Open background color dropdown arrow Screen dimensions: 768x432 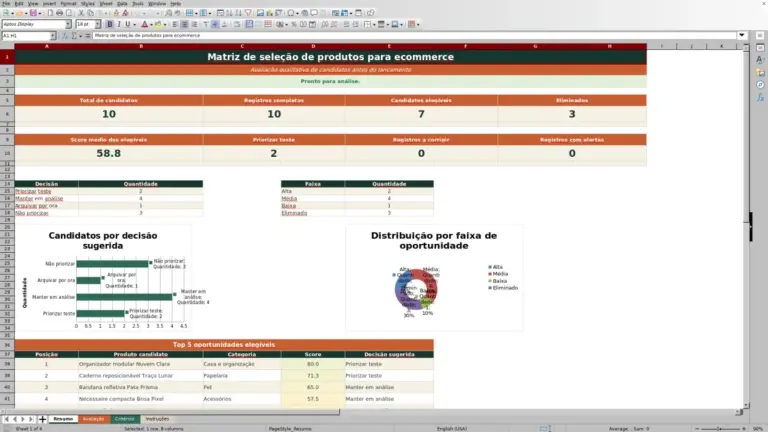[x=165, y=24]
